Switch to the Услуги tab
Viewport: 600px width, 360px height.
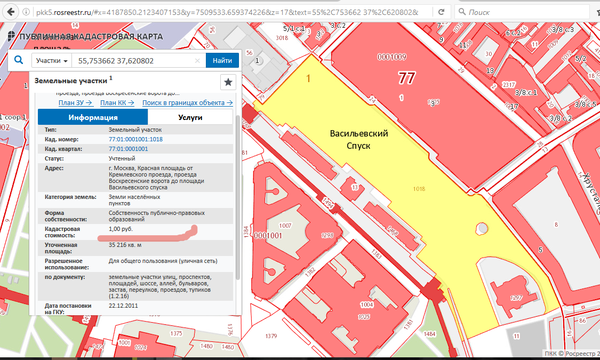point(190,117)
